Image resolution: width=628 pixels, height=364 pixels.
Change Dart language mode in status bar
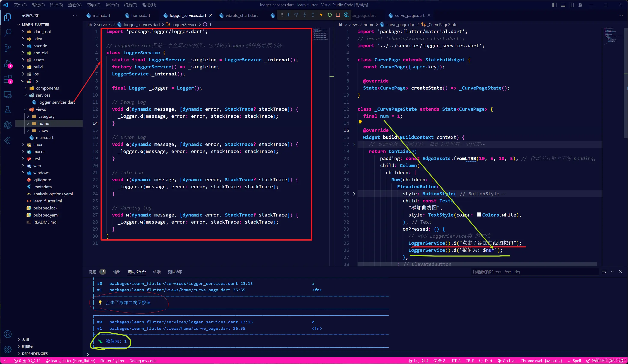[488, 361]
